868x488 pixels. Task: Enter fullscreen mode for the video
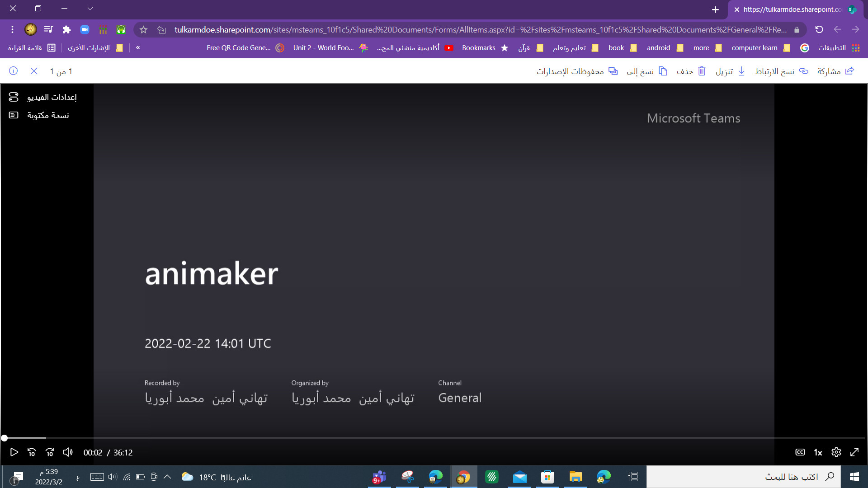coord(854,452)
